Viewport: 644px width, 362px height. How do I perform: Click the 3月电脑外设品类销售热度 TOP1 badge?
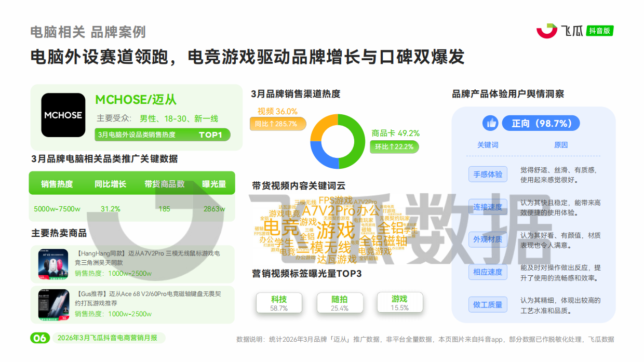point(162,135)
